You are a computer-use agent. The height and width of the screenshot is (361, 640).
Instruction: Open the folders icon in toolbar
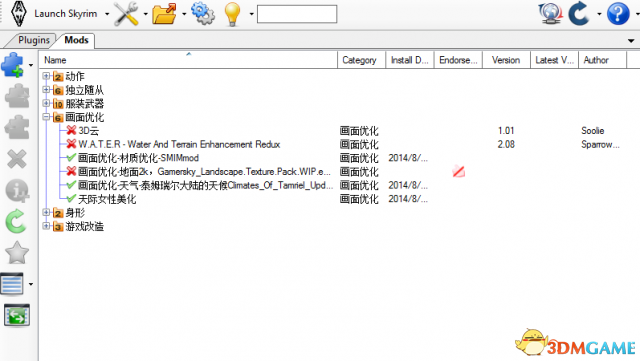pos(164,13)
